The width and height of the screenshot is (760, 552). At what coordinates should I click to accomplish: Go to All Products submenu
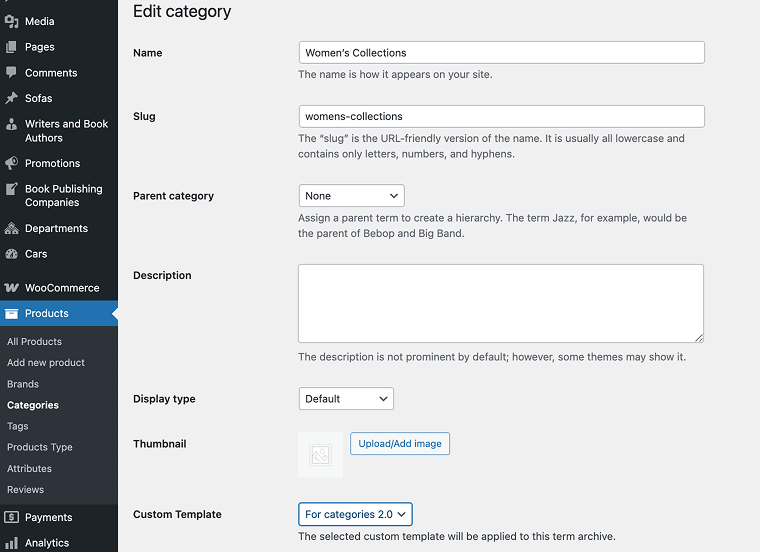click(x=34, y=341)
